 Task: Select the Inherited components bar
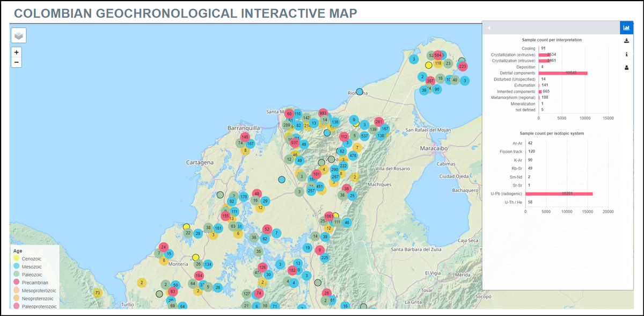tap(541, 91)
